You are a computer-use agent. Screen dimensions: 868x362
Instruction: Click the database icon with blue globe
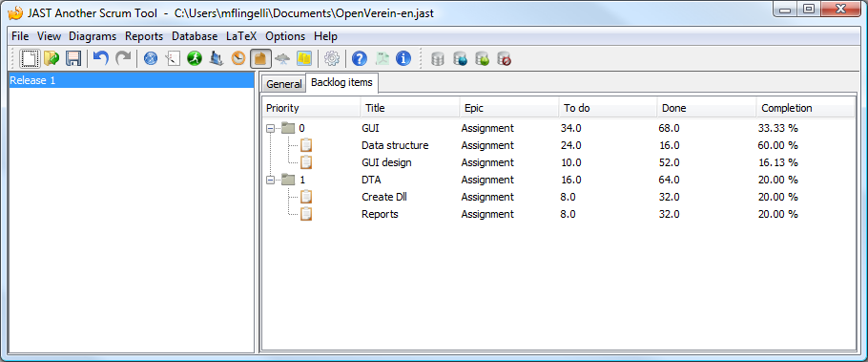click(x=460, y=59)
